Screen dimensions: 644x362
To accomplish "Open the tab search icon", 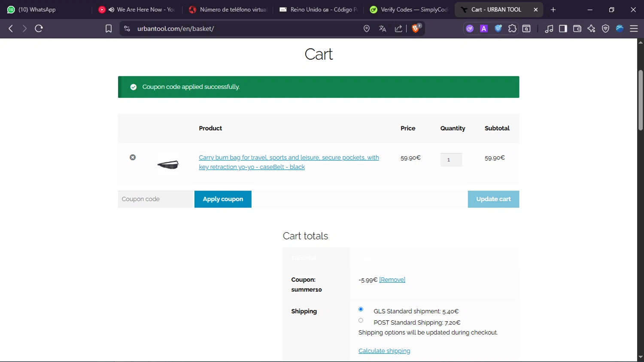I will 526,29.
